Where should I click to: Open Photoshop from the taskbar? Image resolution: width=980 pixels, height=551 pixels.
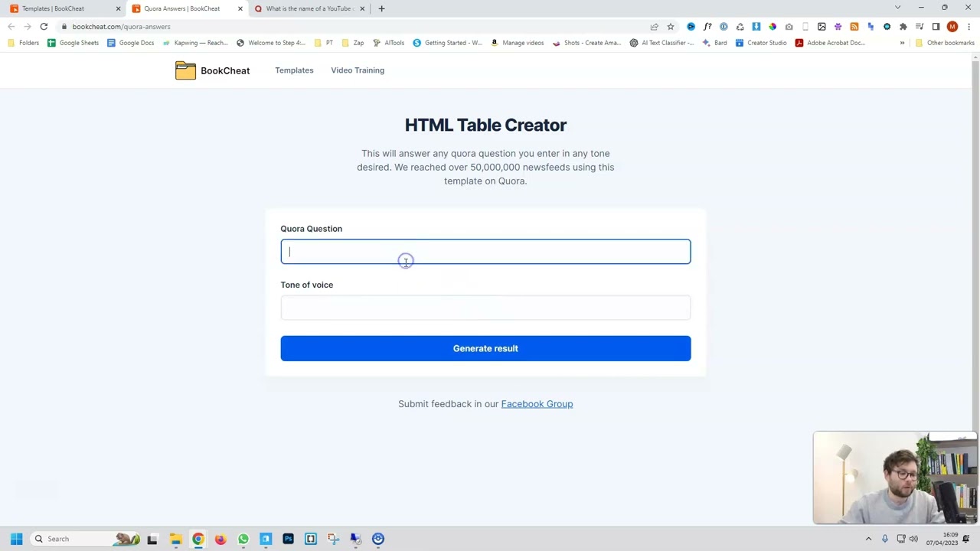(x=288, y=539)
